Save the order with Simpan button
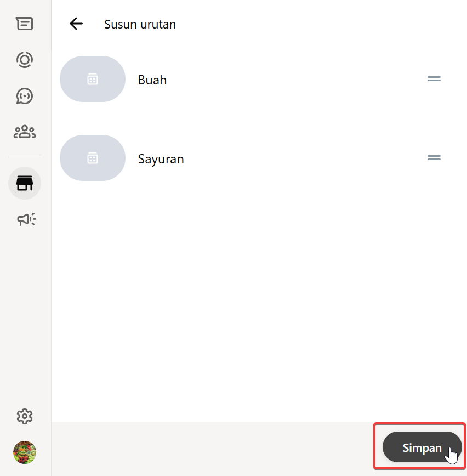 pyautogui.click(x=422, y=447)
